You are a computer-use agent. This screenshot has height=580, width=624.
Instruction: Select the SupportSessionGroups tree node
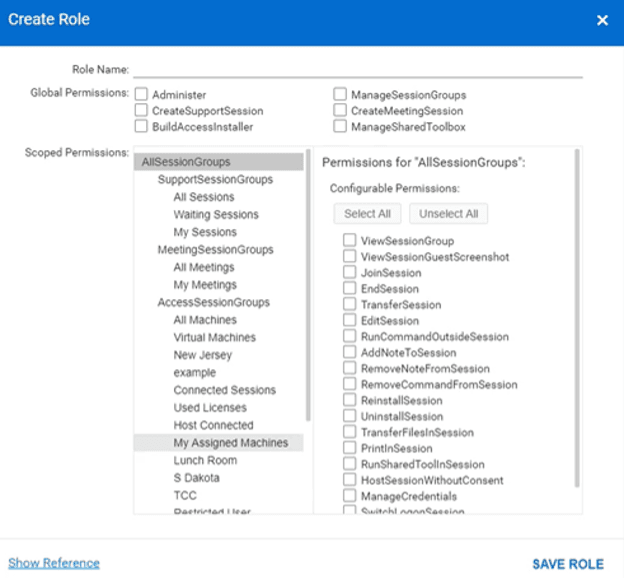point(215,180)
